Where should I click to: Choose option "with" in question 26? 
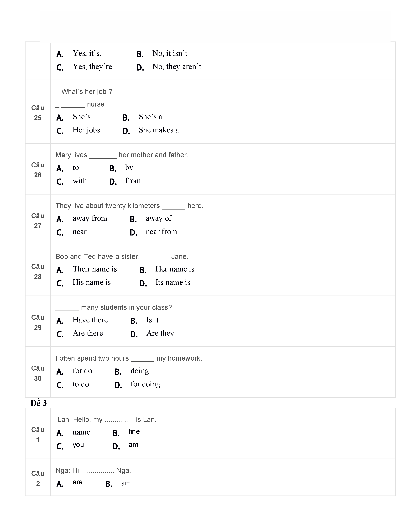79,181
